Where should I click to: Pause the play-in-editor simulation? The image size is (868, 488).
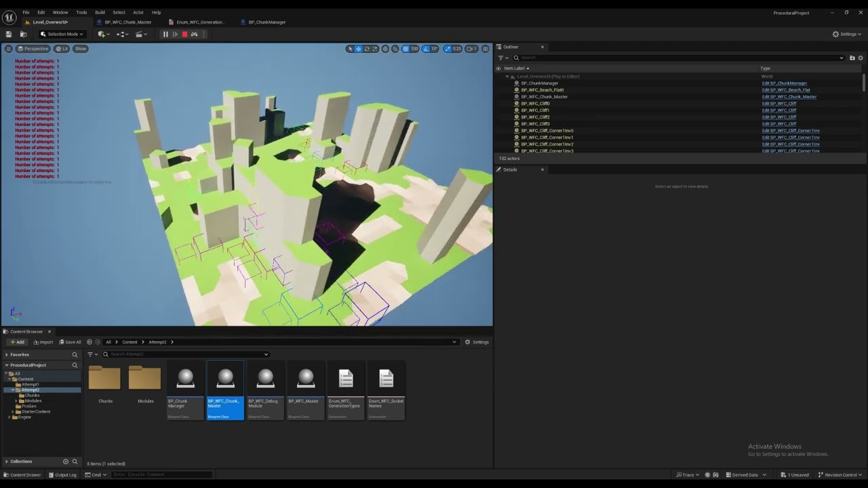(x=165, y=34)
